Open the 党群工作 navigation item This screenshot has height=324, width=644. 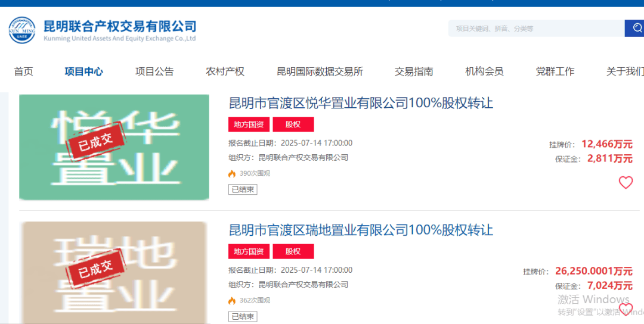(555, 71)
